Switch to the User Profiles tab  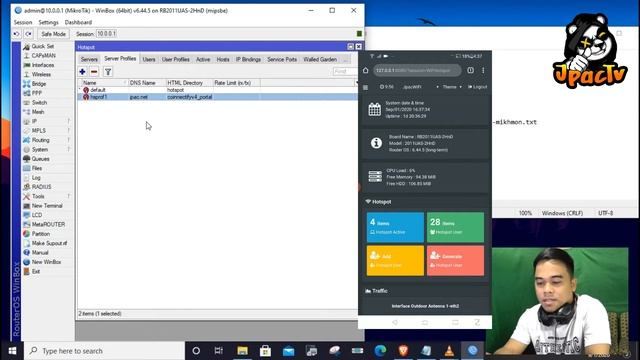click(x=176, y=60)
